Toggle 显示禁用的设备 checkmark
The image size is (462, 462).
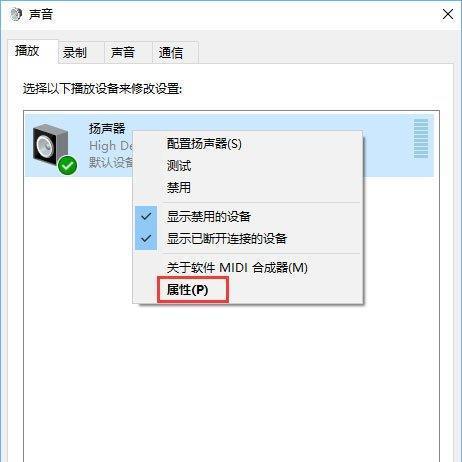coord(146,217)
